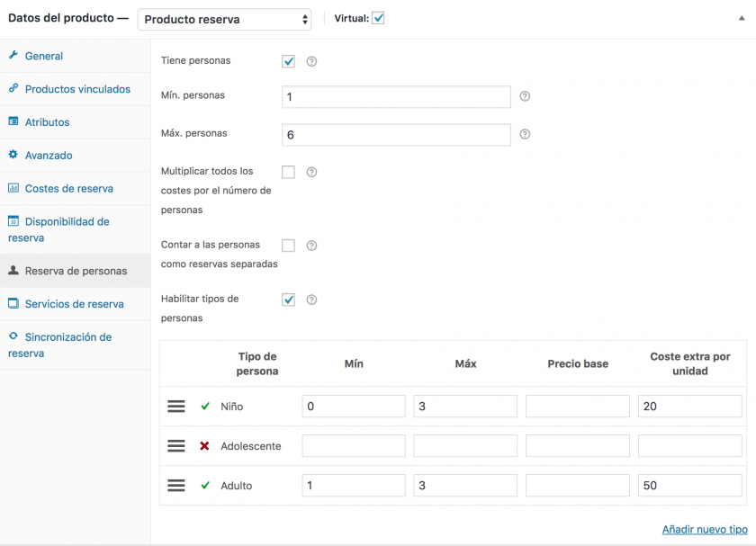Open the Producto reserva type dropdown
The width and height of the screenshot is (756, 546).
pos(225,19)
